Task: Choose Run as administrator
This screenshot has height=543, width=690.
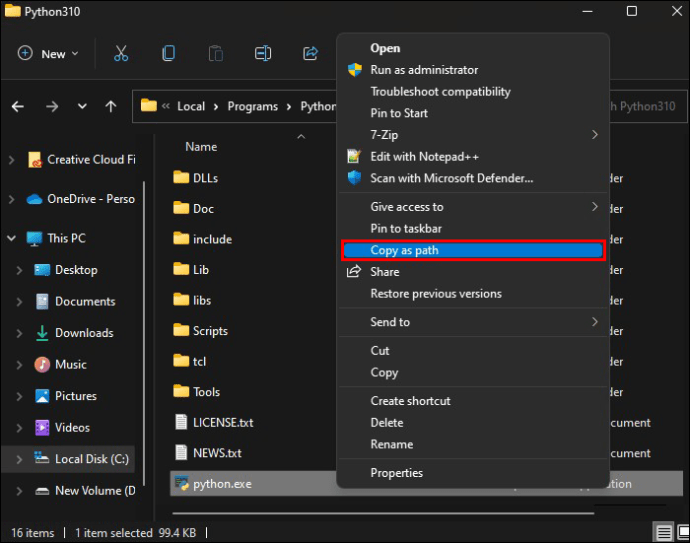Action: tap(424, 70)
